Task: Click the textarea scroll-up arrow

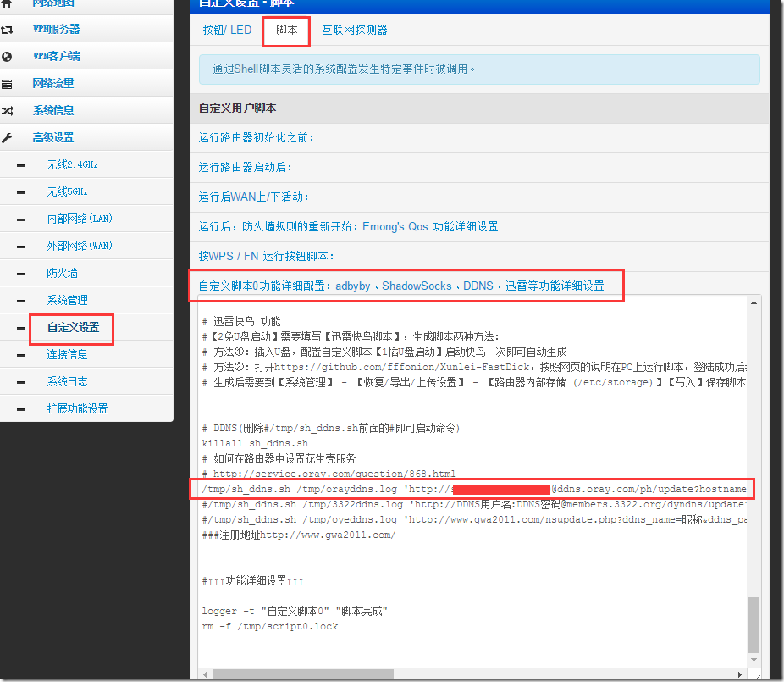Action: tap(754, 302)
